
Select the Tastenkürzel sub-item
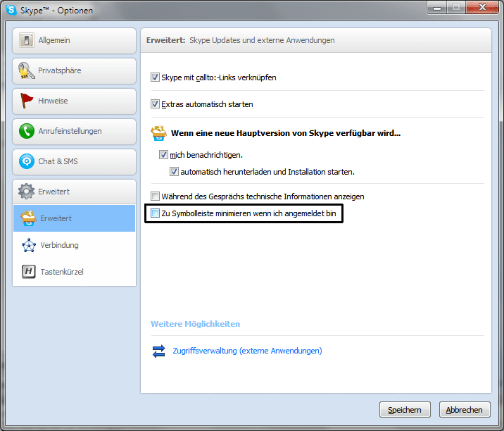pyautogui.click(x=74, y=272)
